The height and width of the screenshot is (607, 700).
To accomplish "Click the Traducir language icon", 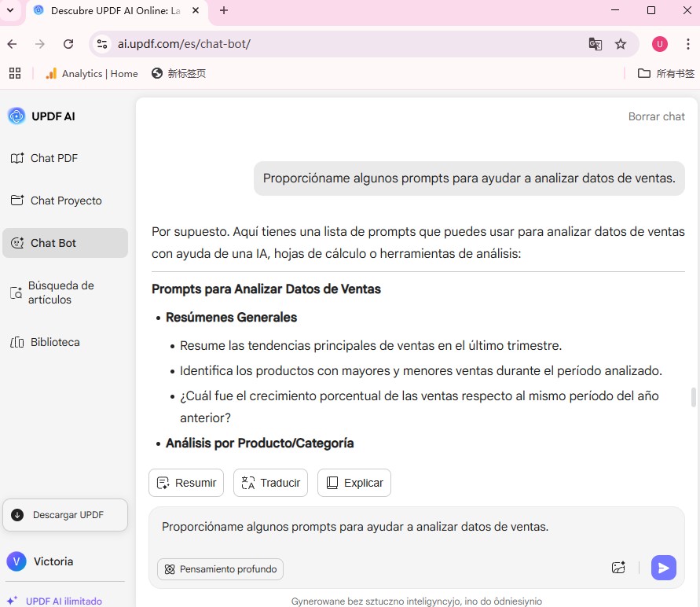I will pos(247,483).
